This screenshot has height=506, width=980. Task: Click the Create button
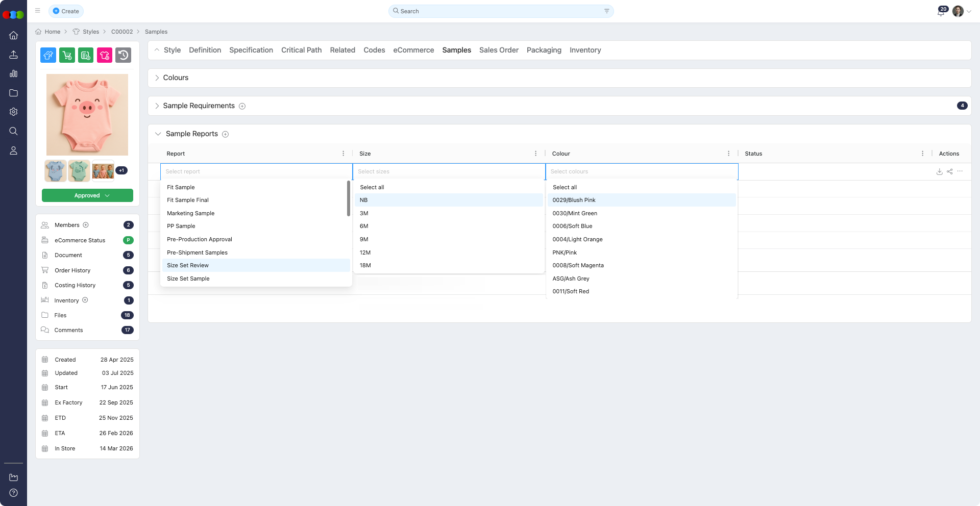tap(66, 11)
